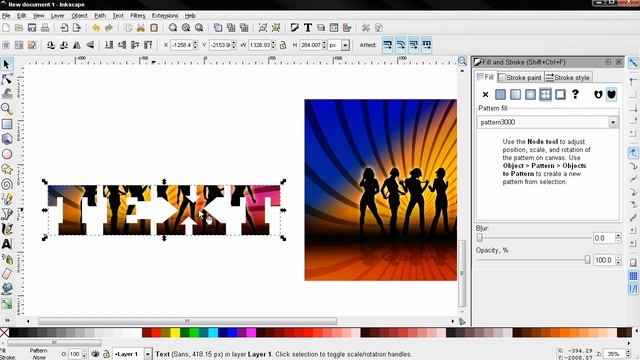640x360 pixels.
Task: Click the Redo arrow icon
Action: tap(109, 28)
